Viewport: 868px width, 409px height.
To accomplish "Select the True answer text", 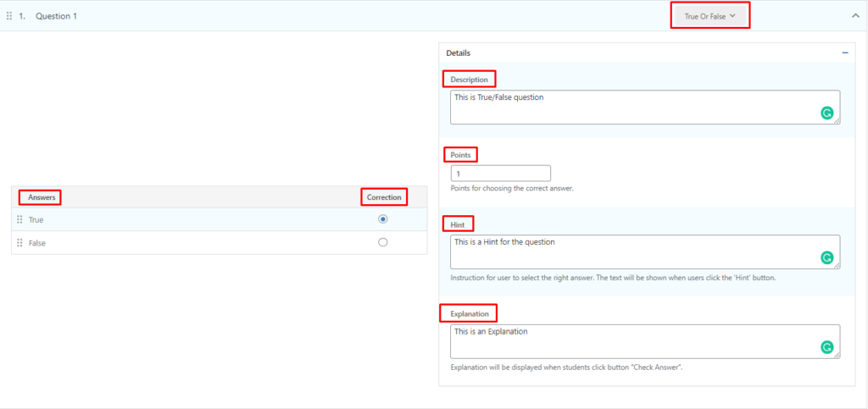I will pos(36,219).
